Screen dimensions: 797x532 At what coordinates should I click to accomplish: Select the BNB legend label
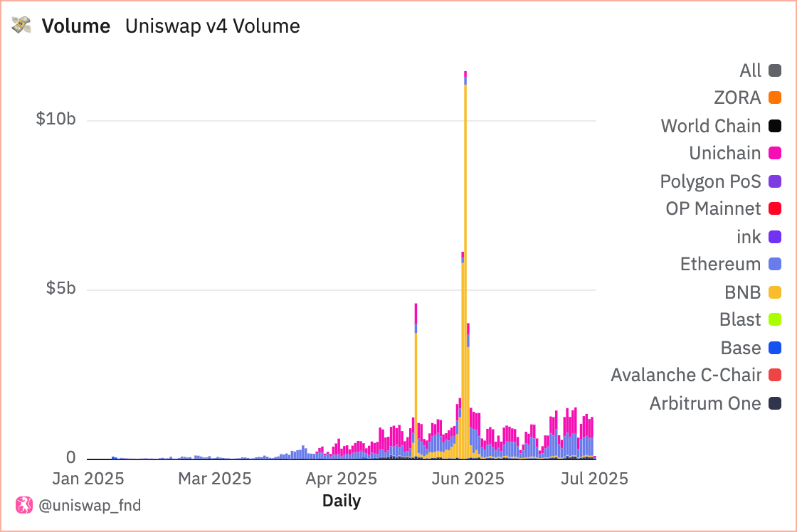[x=743, y=292]
